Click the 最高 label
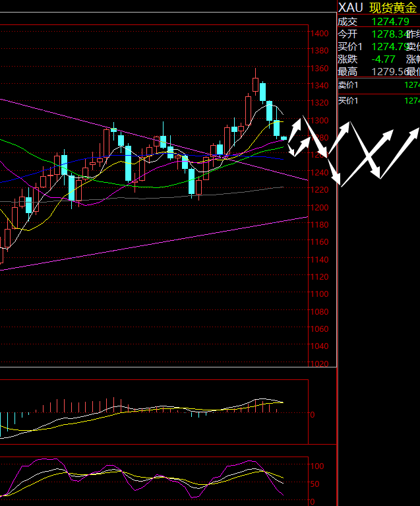The image size is (420, 506). click(347, 72)
